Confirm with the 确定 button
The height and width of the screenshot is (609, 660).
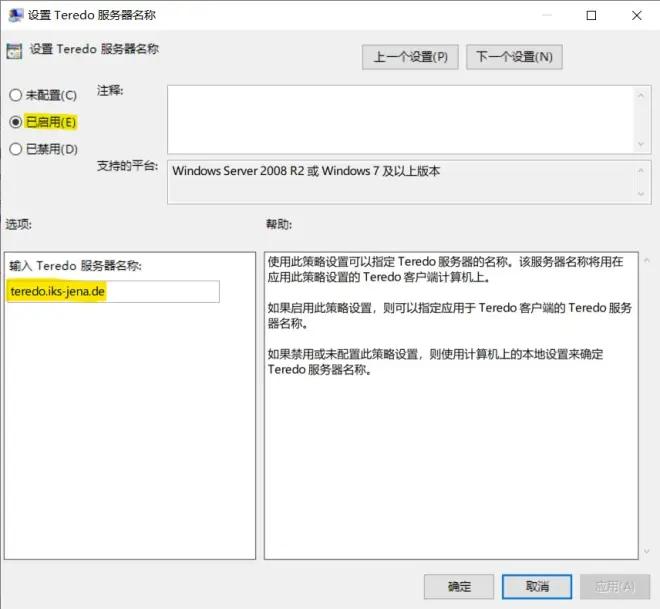(459, 587)
